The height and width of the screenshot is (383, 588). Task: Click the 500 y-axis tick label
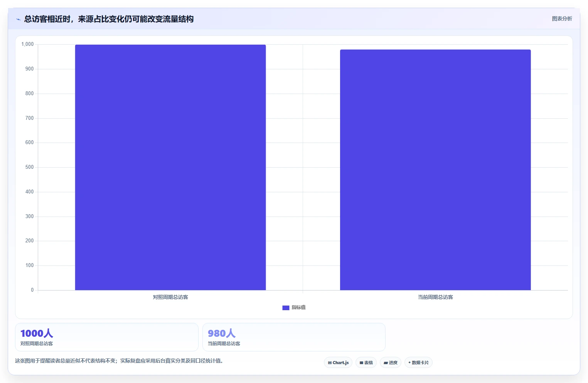point(29,167)
